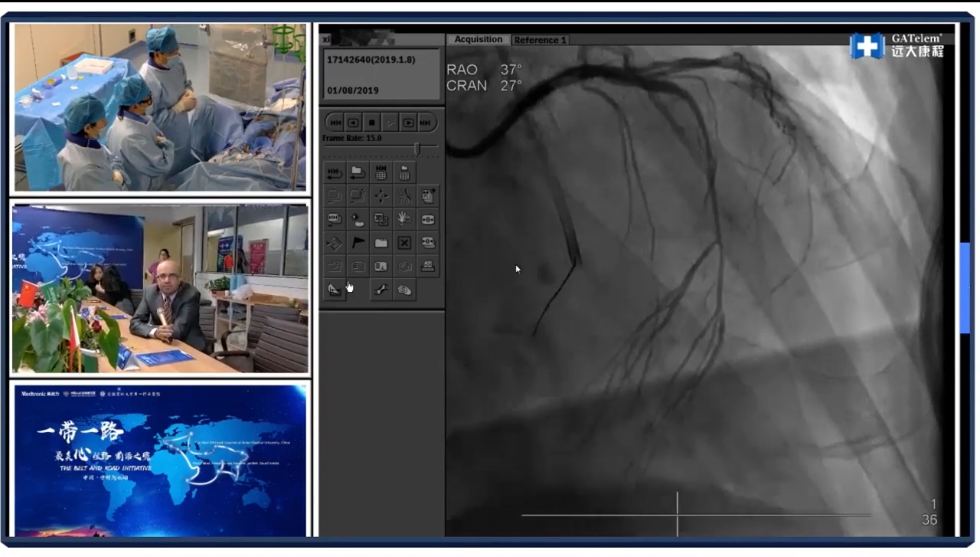The height and width of the screenshot is (557, 980).
Task: Click the greyed camera snapshot icon
Action: [404, 267]
